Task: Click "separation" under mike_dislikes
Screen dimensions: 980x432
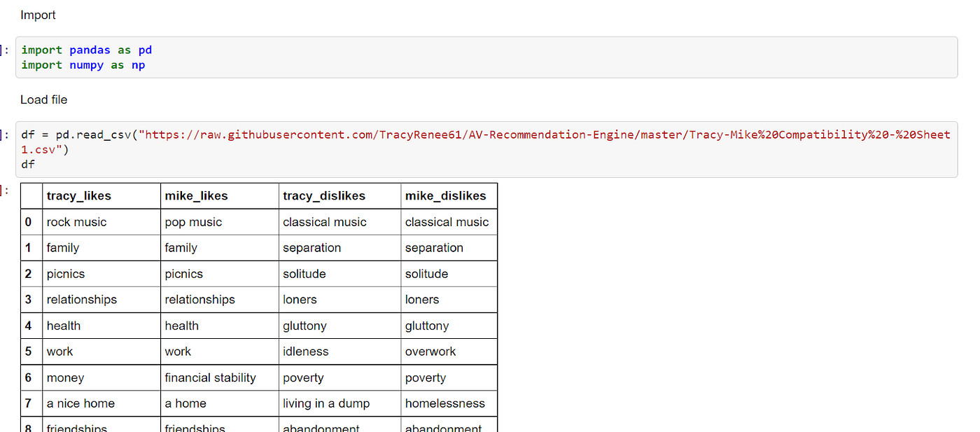Action: [x=434, y=248]
